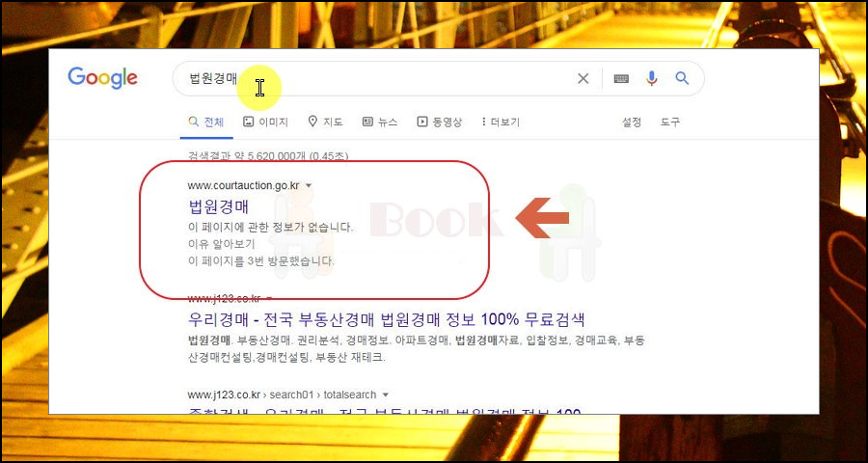Start voice search with the microphone icon
The height and width of the screenshot is (463, 868).
tap(652, 79)
